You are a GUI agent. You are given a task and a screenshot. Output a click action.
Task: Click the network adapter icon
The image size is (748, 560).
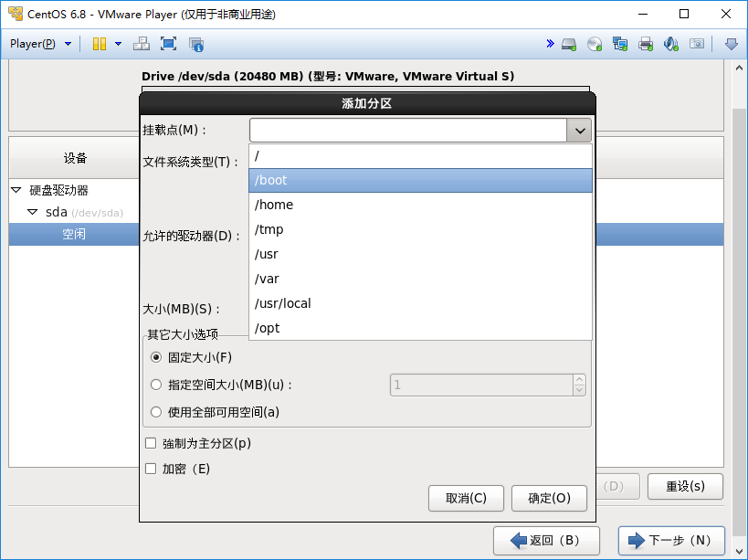pos(619,45)
